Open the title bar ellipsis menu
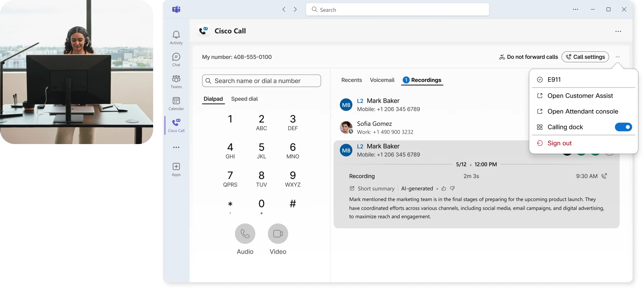Viewport: 644px width, 295px height. (x=575, y=9)
